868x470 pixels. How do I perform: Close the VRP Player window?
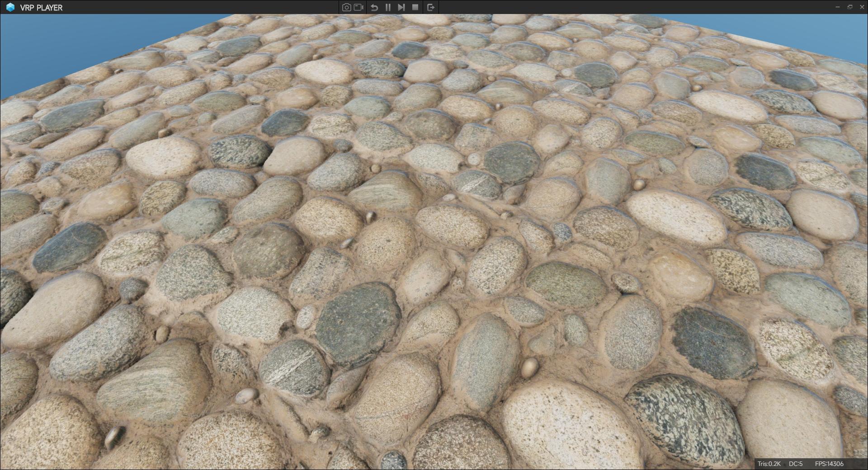pyautogui.click(x=861, y=7)
